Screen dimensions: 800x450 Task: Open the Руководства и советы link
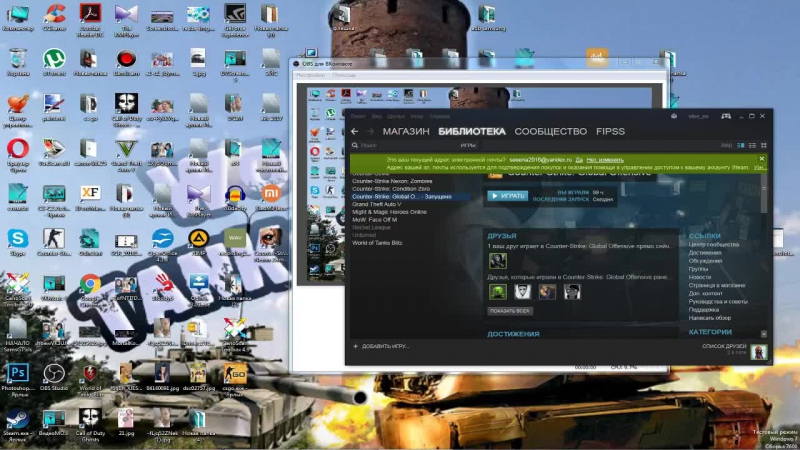click(718, 302)
